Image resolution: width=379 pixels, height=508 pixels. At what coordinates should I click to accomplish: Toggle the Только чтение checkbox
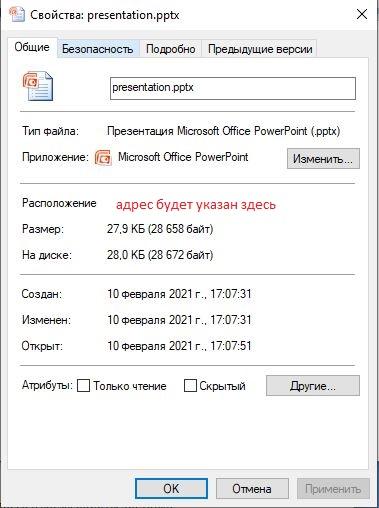click(83, 386)
